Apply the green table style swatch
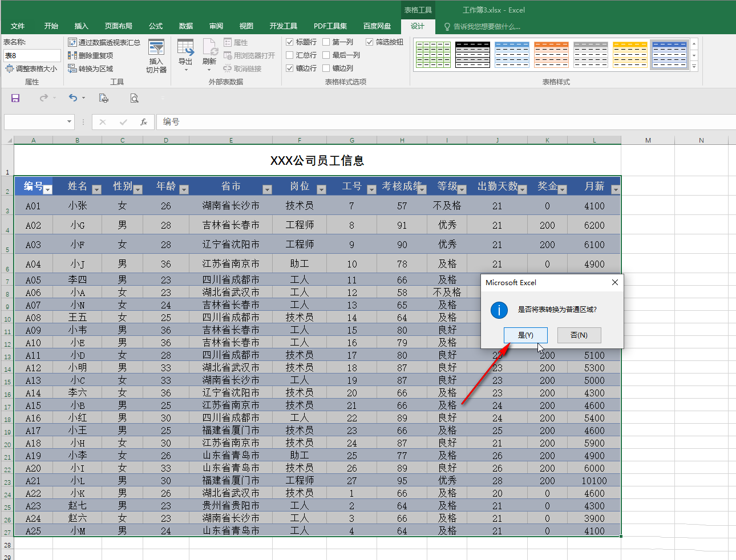The width and height of the screenshot is (736, 560). (x=433, y=55)
